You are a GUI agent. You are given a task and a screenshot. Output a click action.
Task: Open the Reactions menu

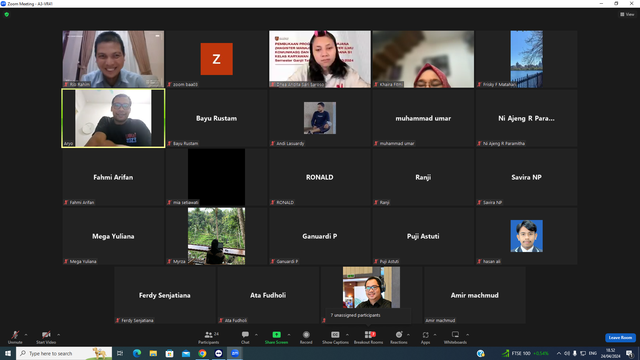(x=399, y=337)
